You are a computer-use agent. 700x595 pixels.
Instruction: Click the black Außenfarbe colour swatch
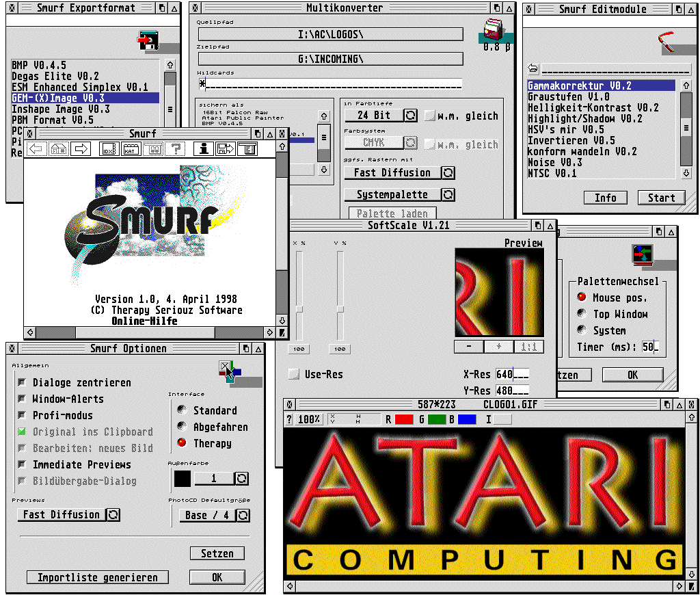(x=182, y=479)
